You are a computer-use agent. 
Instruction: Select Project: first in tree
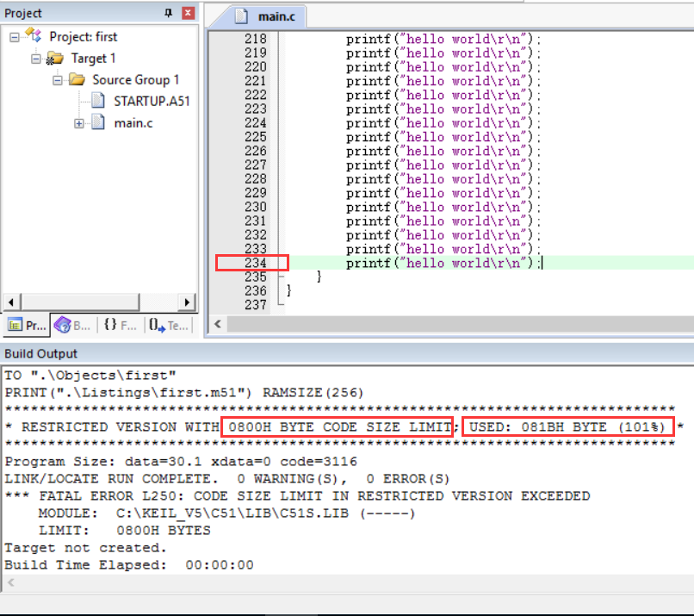click(x=84, y=37)
